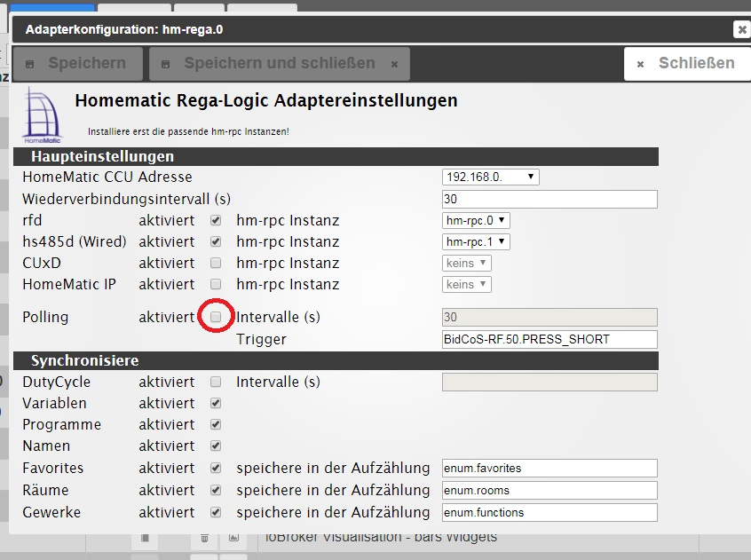Click the Trigger input field
Screen dimensions: 751x560
549,339
